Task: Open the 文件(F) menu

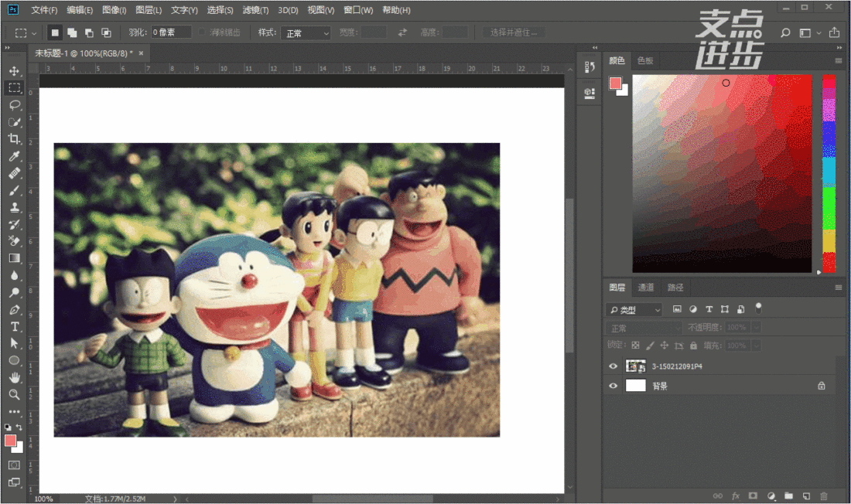Action: pyautogui.click(x=44, y=10)
